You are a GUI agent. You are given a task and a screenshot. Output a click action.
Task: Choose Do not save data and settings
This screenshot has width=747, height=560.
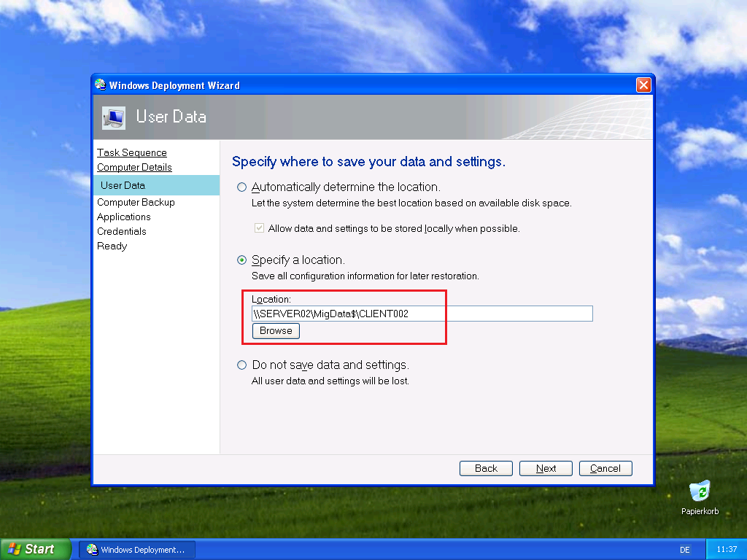pyautogui.click(x=242, y=365)
